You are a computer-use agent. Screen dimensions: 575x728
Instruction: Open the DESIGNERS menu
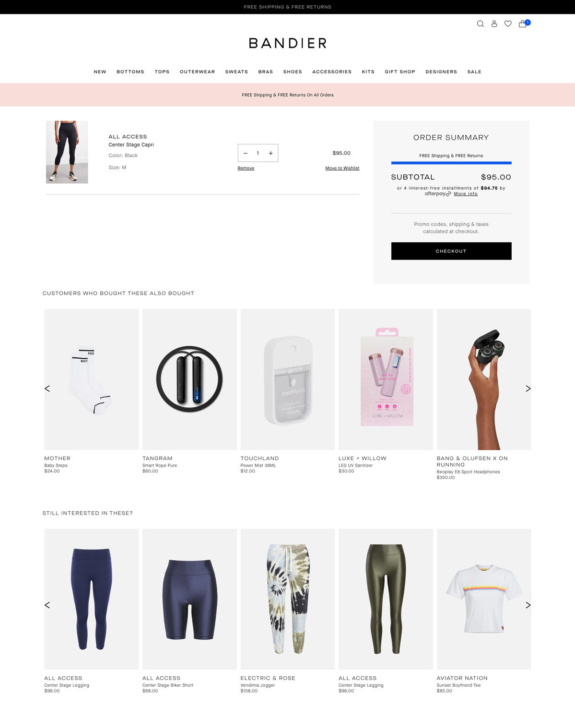point(441,72)
